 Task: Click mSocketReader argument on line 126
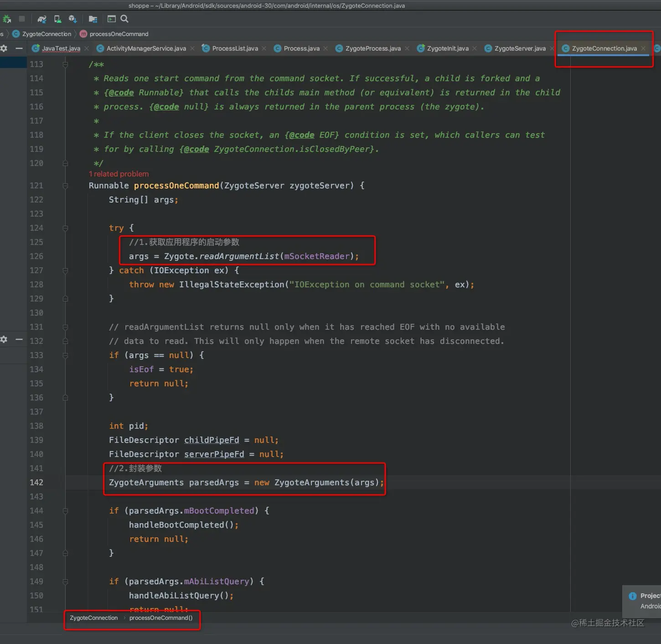[317, 256]
